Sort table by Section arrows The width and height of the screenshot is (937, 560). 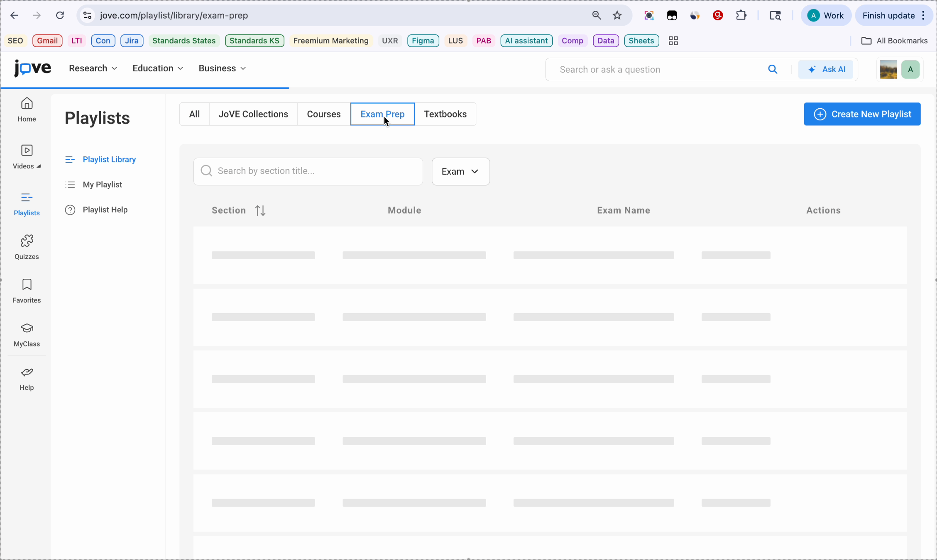(x=260, y=210)
